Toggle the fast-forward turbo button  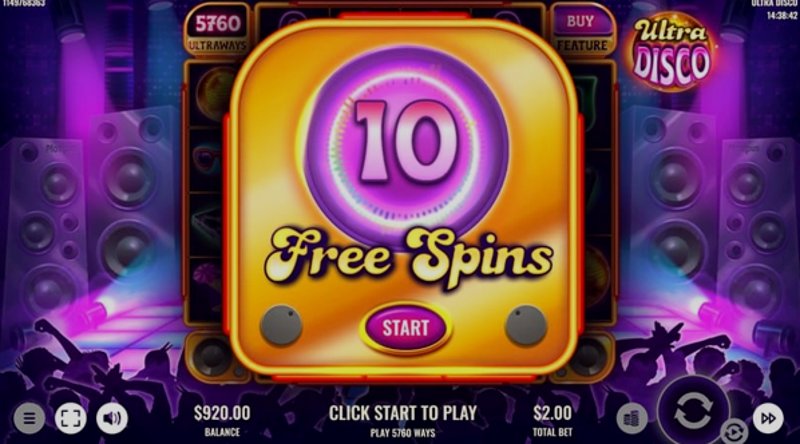click(x=768, y=418)
